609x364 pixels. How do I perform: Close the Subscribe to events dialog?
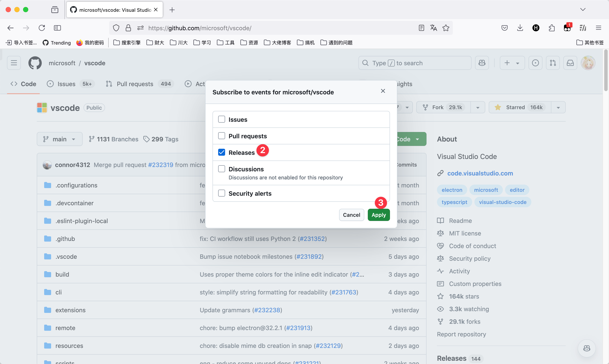(x=383, y=91)
